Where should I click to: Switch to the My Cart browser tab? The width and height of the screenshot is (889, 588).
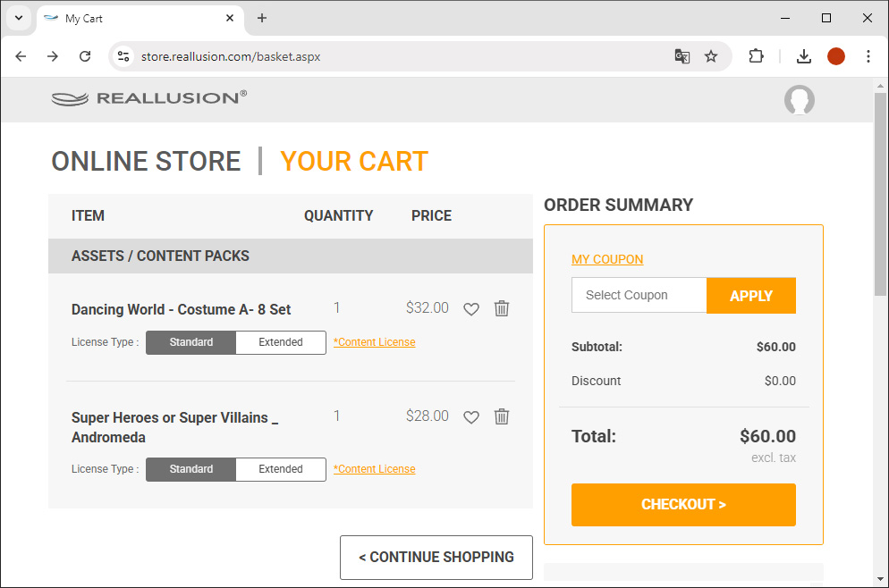pos(134,18)
